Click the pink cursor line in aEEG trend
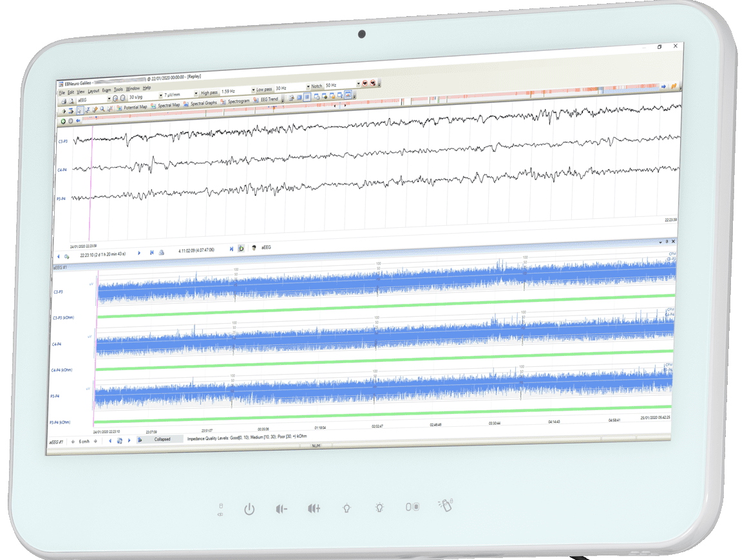The width and height of the screenshot is (749, 560). point(95,348)
